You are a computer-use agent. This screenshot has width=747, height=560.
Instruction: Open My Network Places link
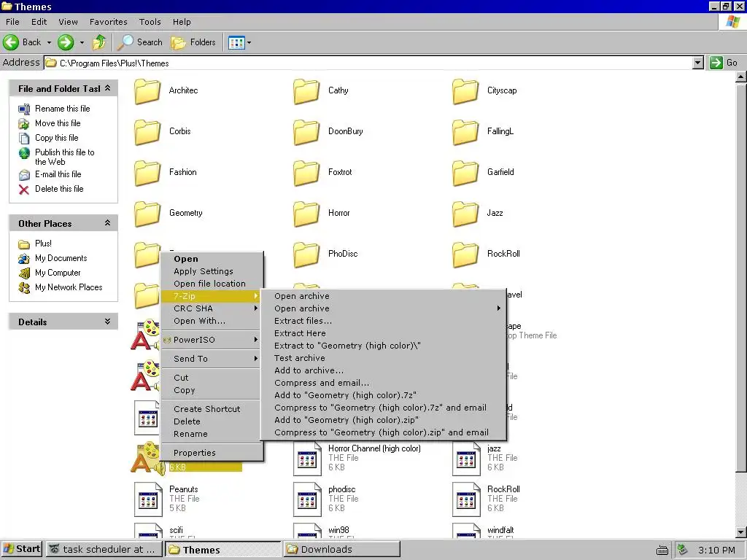[69, 287]
